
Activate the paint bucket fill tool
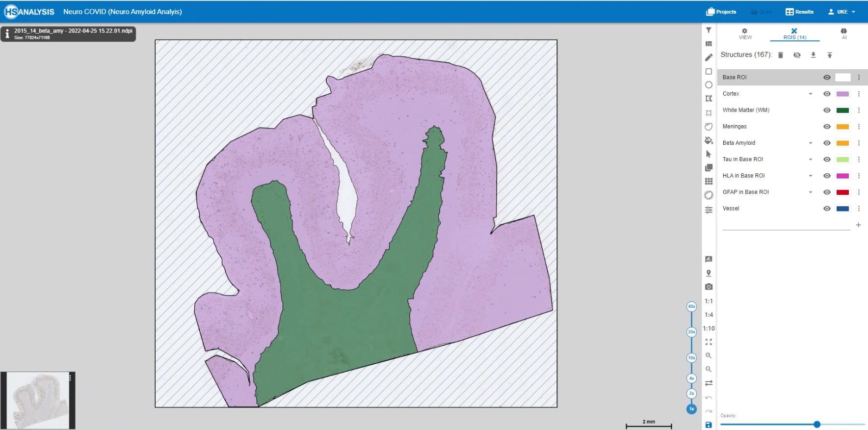pyautogui.click(x=709, y=140)
